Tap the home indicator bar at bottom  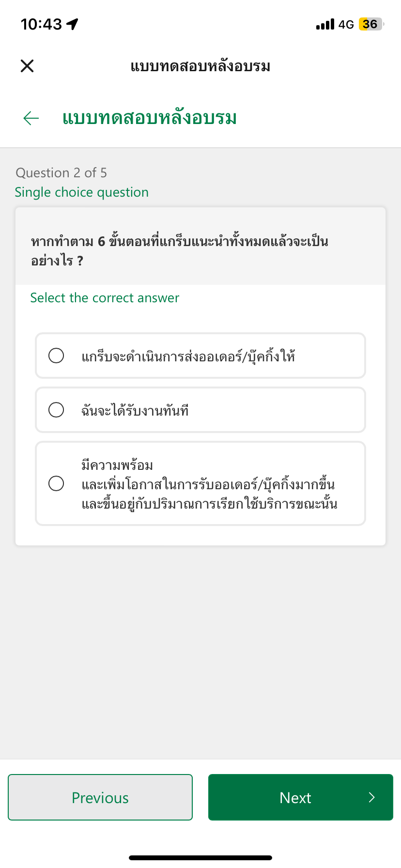(200, 858)
